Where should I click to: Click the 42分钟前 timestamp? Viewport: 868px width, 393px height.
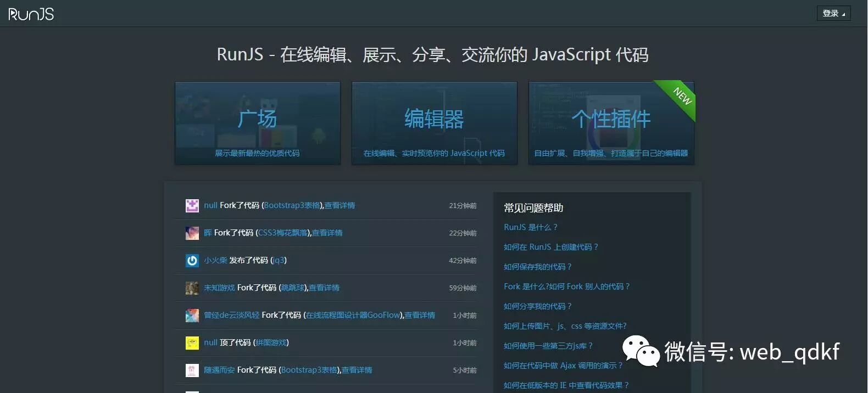[463, 261]
